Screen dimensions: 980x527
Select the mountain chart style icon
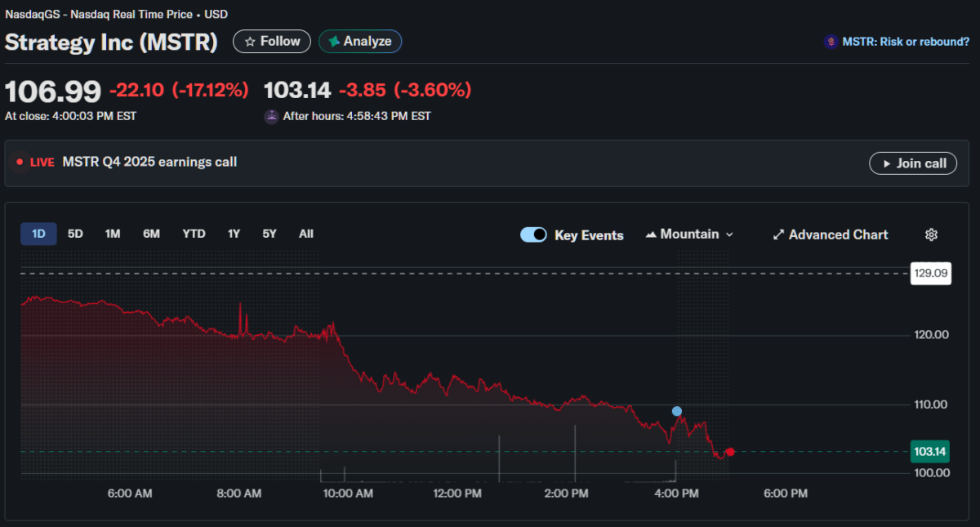[x=652, y=234]
